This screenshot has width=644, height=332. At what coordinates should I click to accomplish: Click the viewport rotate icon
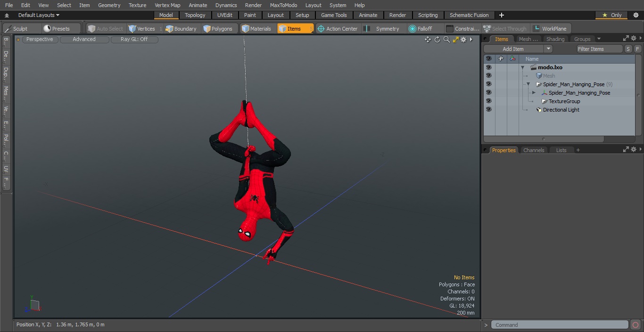[x=437, y=40]
